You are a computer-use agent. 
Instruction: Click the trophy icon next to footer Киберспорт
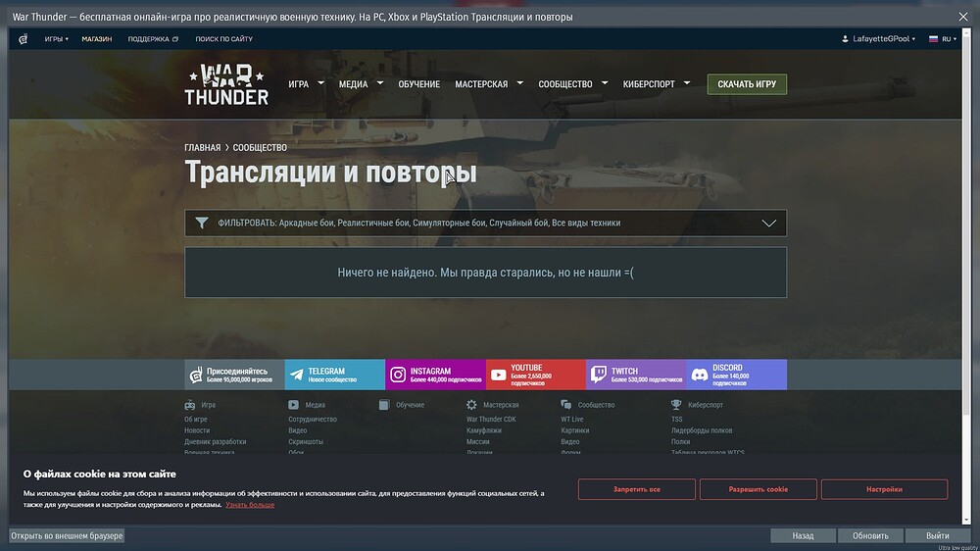[676, 405]
